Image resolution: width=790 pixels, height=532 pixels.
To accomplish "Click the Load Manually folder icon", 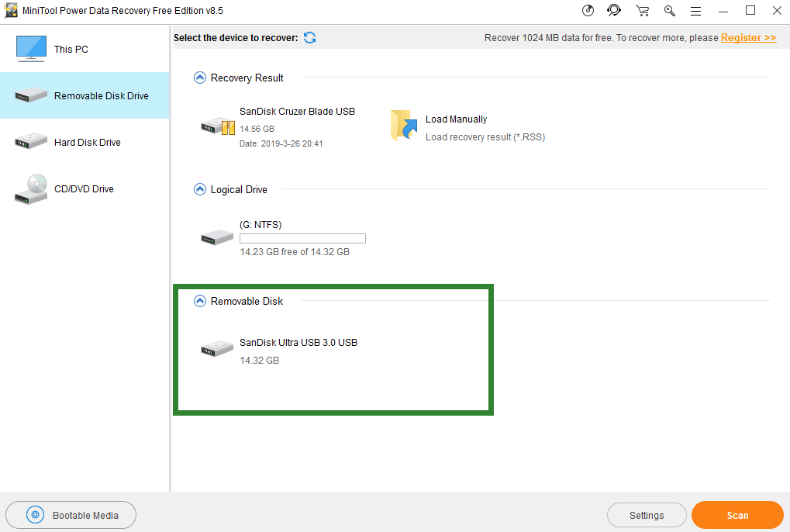I will 404,126.
